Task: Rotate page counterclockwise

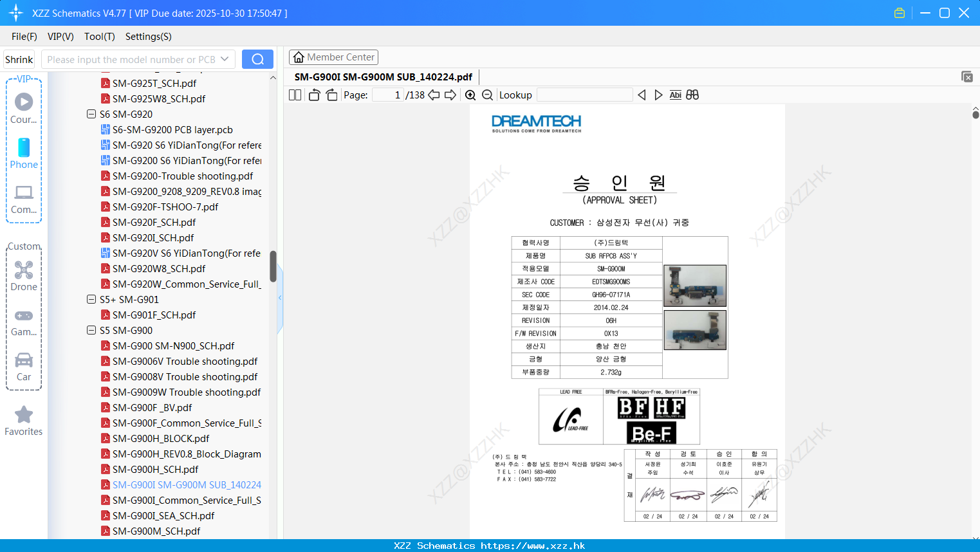Action: coord(314,95)
